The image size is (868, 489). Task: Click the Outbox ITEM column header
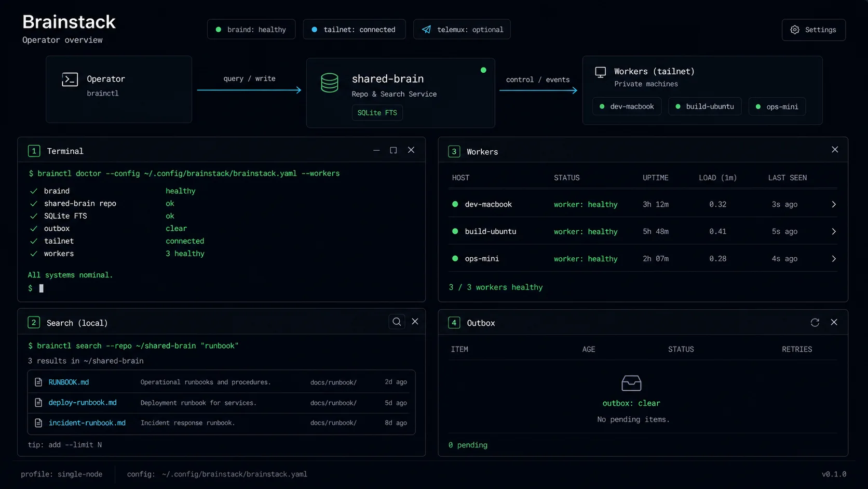(459, 349)
